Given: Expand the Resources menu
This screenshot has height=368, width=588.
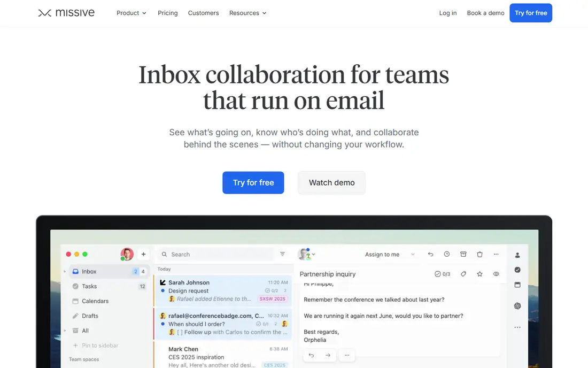Looking at the screenshot, I should click(x=248, y=13).
